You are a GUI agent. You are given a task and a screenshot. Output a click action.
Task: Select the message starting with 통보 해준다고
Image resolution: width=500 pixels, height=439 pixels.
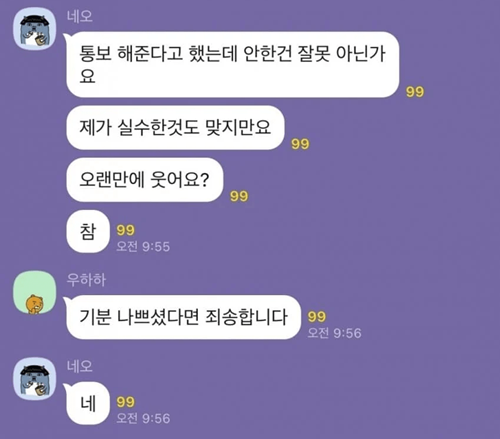tap(232, 65)
